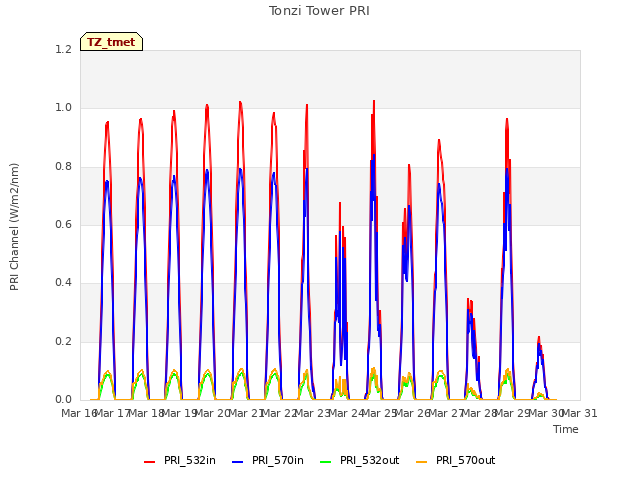Click the Mar 24 x-axis tick label
The height and width of the screenshot is (480, 640).
[x=346, y=413]
